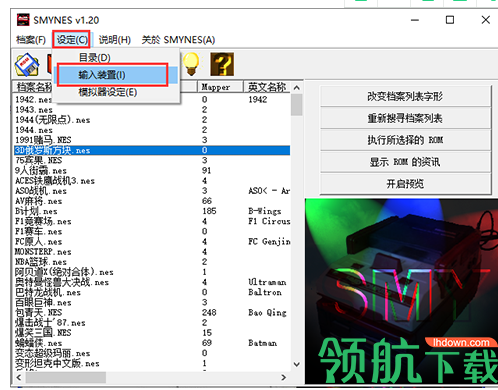498x390 pixels.
Task: Click the 执行所选择的 ROM button
Action: click(405, 140)
